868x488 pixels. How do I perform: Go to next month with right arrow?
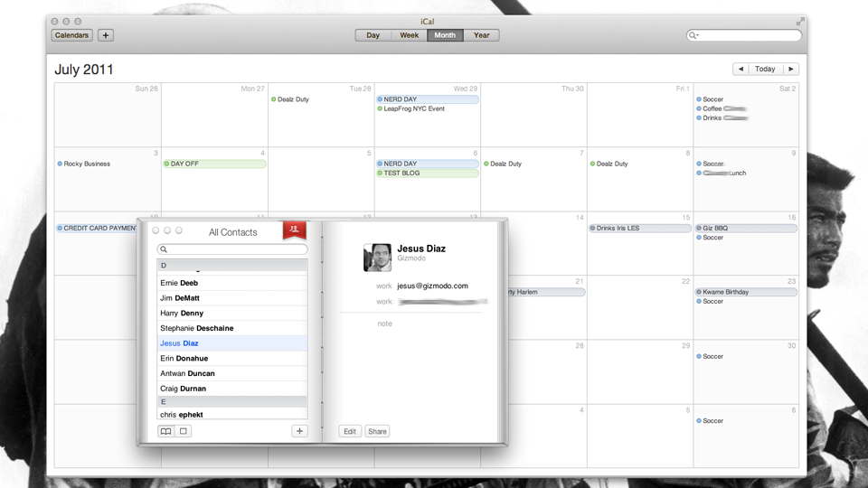tap(791, 69)
